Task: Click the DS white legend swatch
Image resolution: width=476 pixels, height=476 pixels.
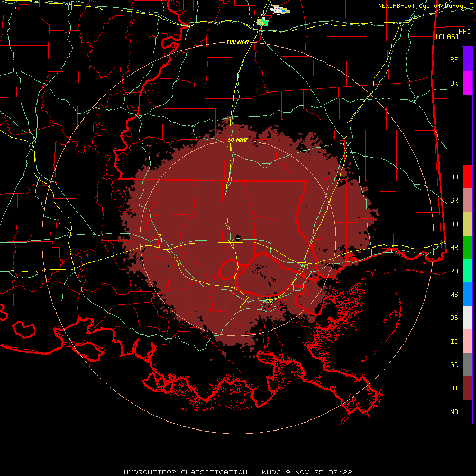Action: [x=467, y=317]
